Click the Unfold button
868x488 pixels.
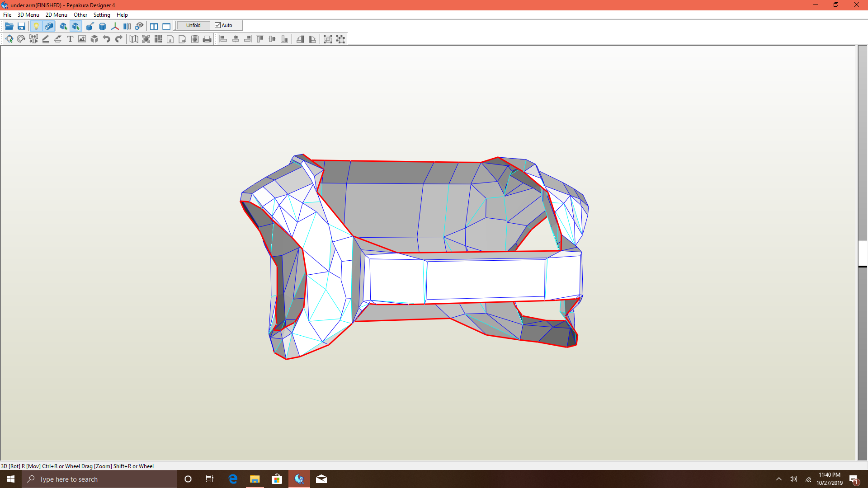(x=193, y=25)
